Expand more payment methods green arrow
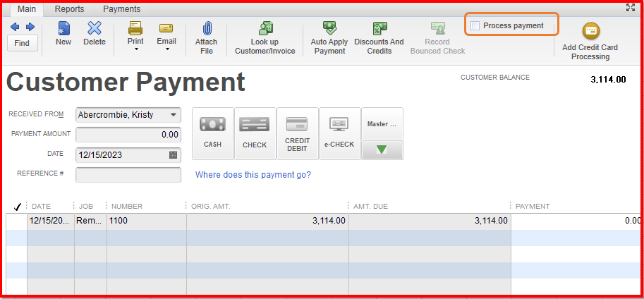644x299 pixels. (x=382, y=150)
